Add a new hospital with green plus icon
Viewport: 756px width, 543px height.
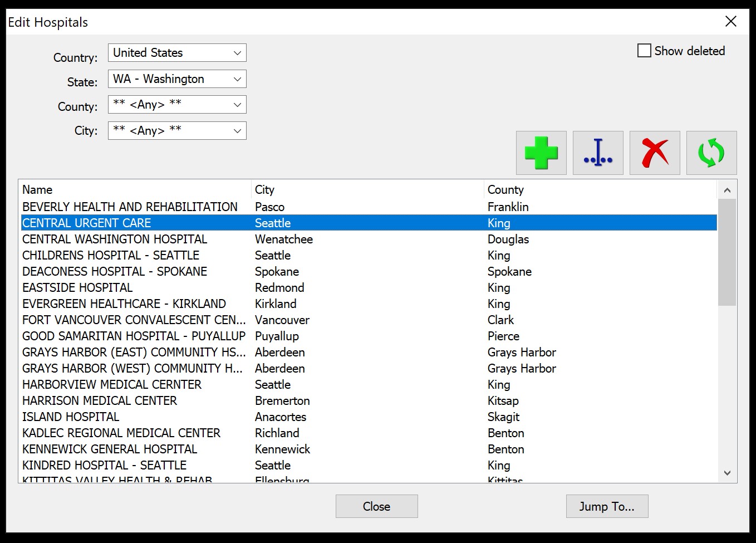(541, 153)
